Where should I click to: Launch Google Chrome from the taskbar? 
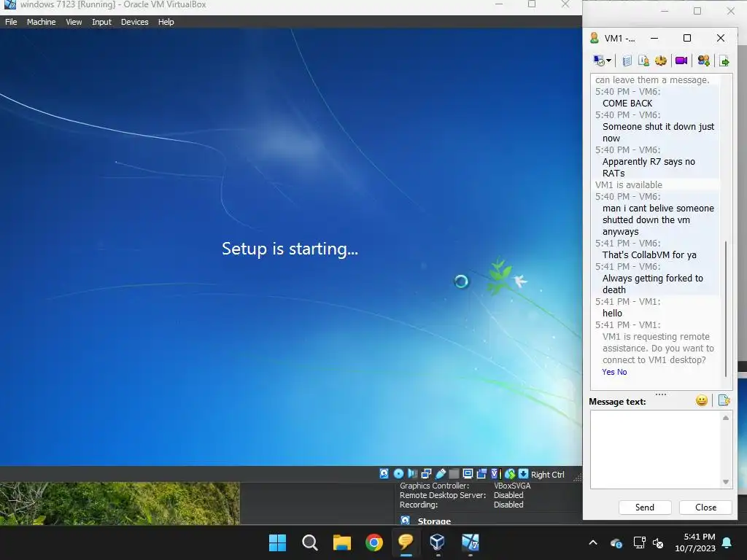[374, 542]
